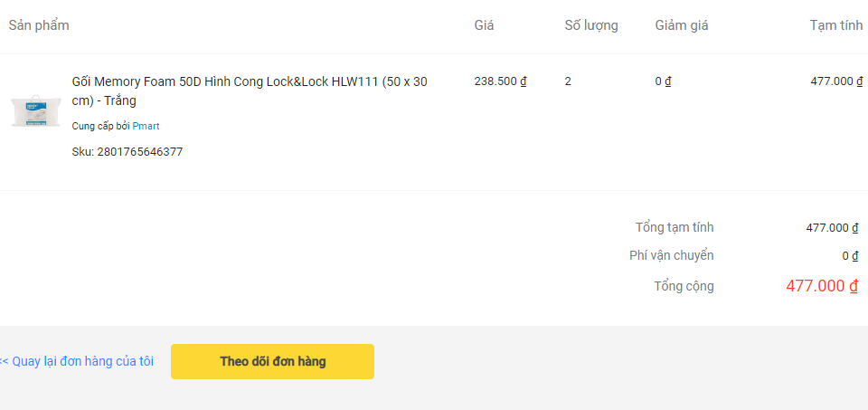Click the red grand total 477.000 đ
The width and height of the screenshot is (868, 410).
[x=822, y=286]
